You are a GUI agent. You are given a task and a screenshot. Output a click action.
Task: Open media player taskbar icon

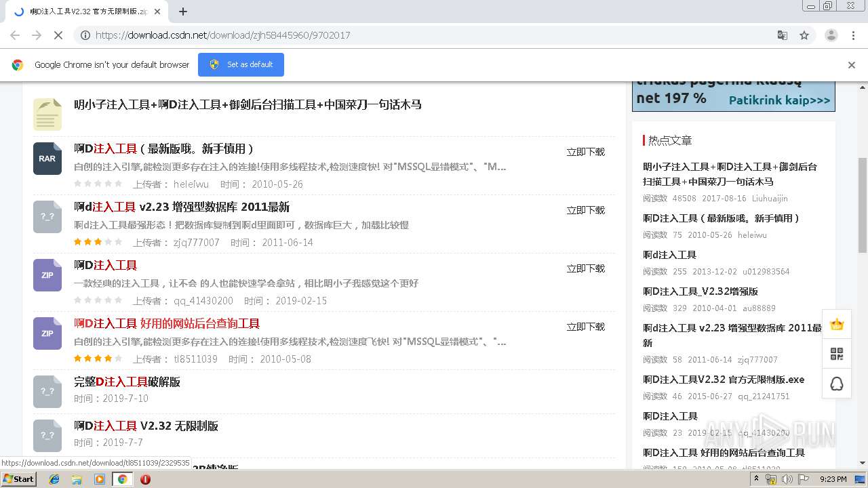[x=100, y=479]
